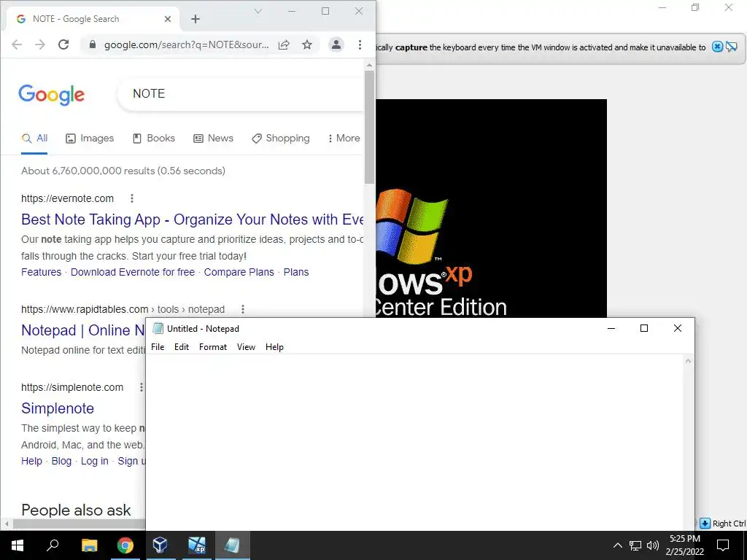Open Notepad's Format menu
Screen dimensions: 747x560
coord(213,347)
